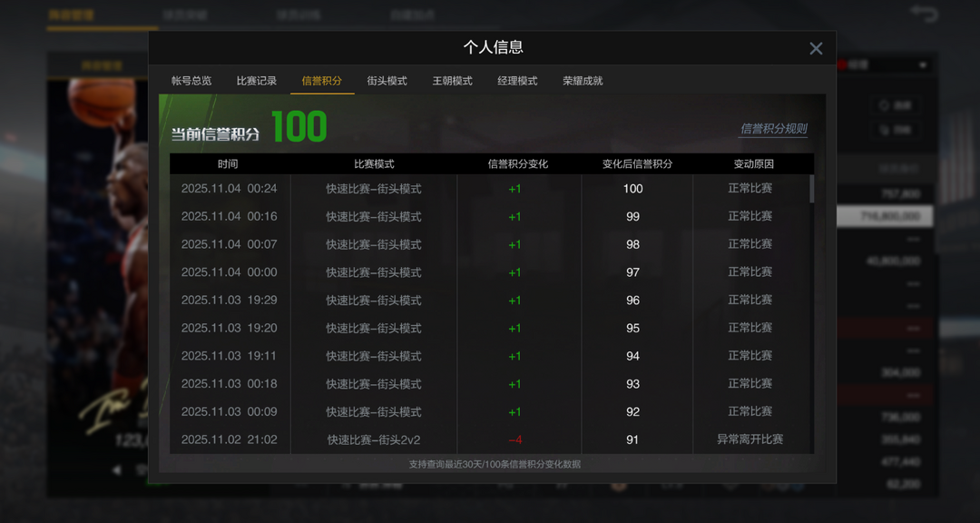Screen dimensions: 980x523
Task: Click the 快速比赛-街头2v2 mode cell
Action: pos(374,439)
